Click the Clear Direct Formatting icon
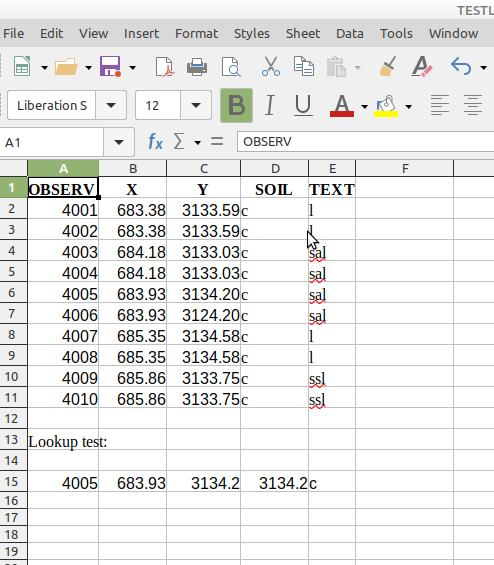This screenshot has width=494, height=565. (x=422, y=66)
